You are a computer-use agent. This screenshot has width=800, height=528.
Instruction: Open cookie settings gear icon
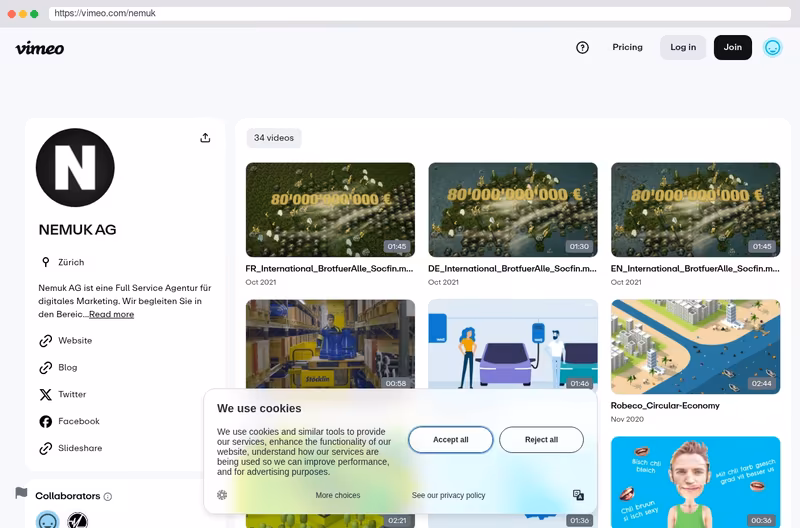pyautogui.click(x=222, y=495)
